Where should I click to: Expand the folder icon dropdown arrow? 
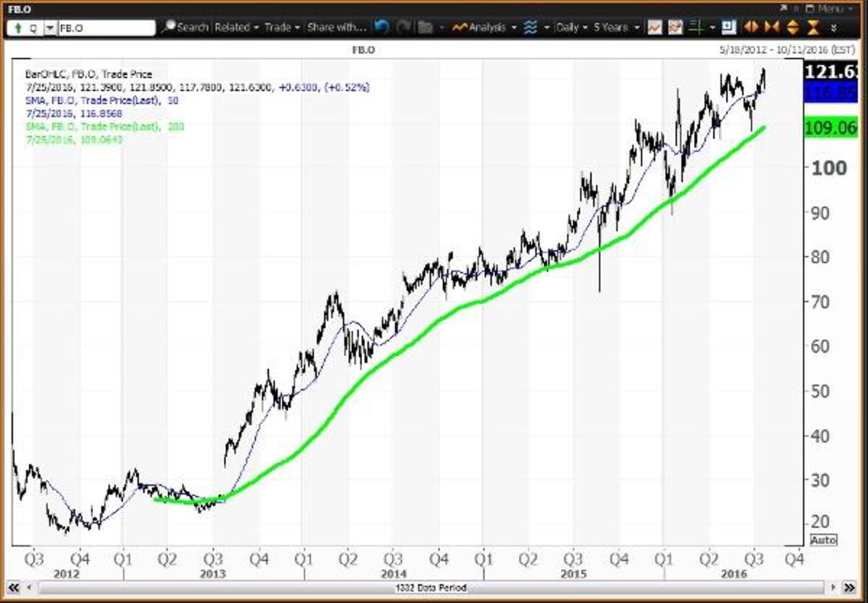tap(441, 27)
